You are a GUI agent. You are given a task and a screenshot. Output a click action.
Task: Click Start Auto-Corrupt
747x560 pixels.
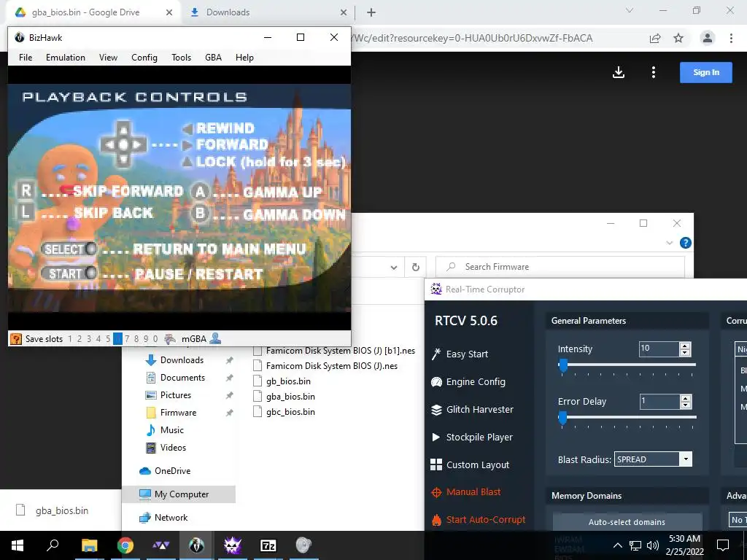point(478,519)
